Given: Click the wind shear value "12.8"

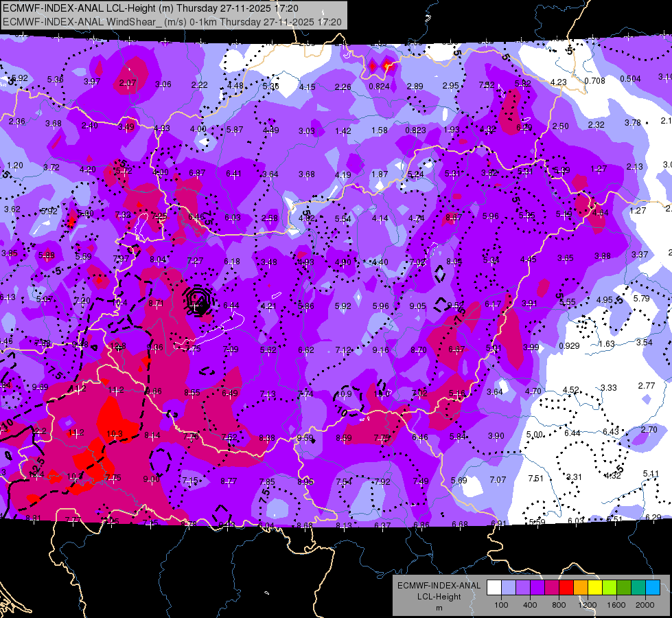Looking at the screenshot, I should [118, 346].
